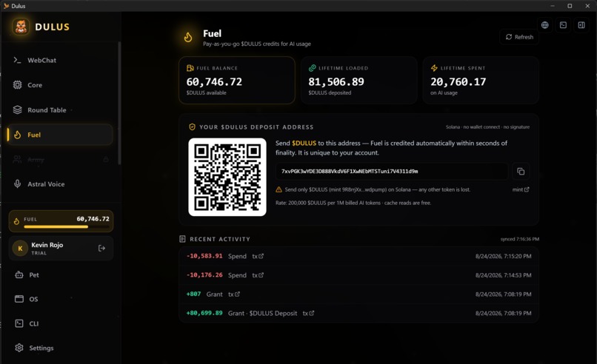Open tx link for -10,176.26 Spend

coord(258,275)
